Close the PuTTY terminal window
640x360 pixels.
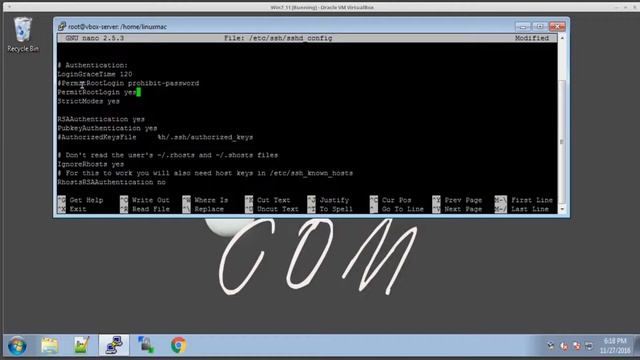tap(557, 27)
